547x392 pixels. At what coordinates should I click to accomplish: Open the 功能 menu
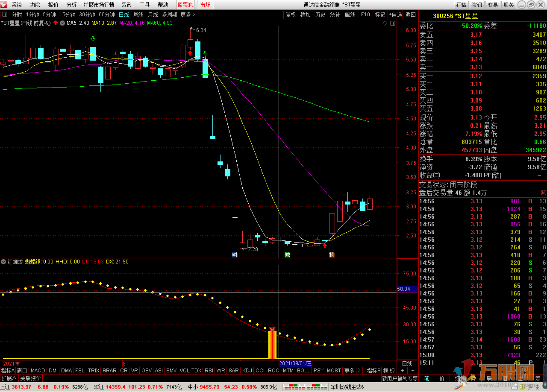click(35, 5)
